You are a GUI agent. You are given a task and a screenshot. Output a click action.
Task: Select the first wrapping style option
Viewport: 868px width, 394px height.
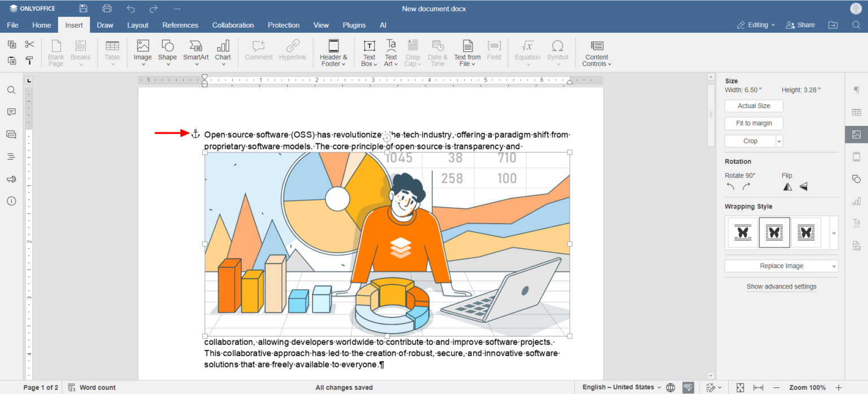[x=743, y=233]
